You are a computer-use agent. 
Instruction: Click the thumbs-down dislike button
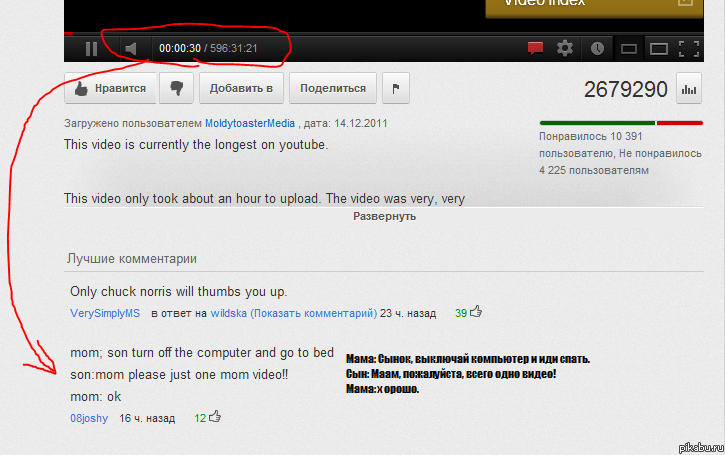pyautogui.click(x=177, y=88)
